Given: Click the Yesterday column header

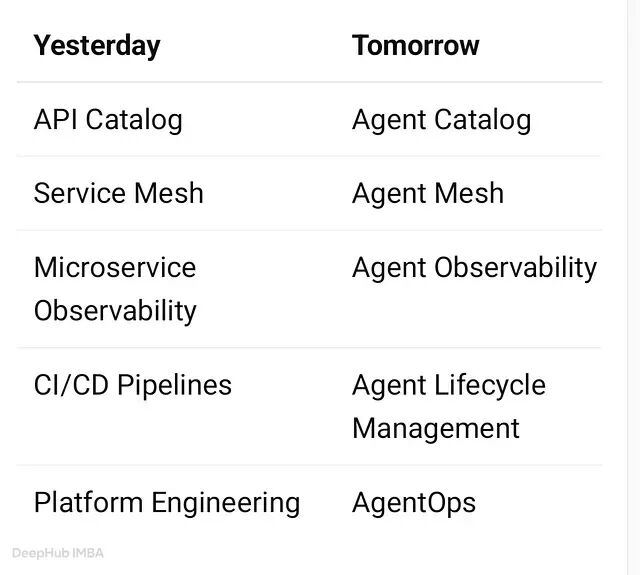Looking at the screenshot, I should coord(97,46).
